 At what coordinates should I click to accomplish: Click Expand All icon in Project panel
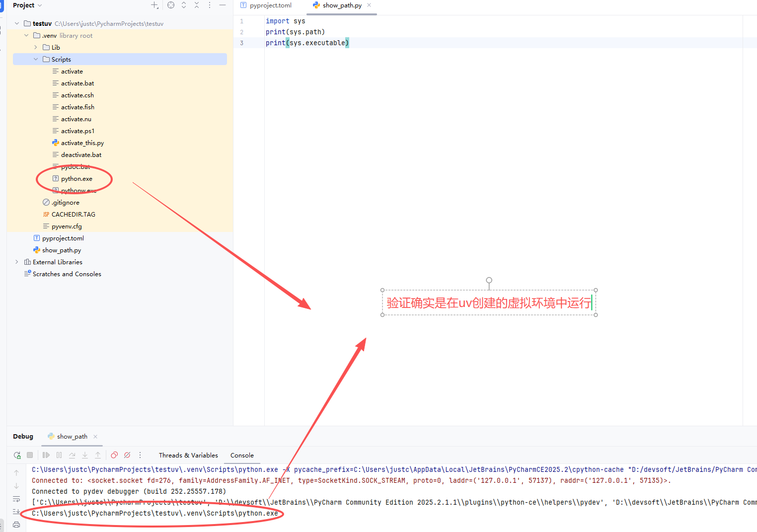(184, 5)
